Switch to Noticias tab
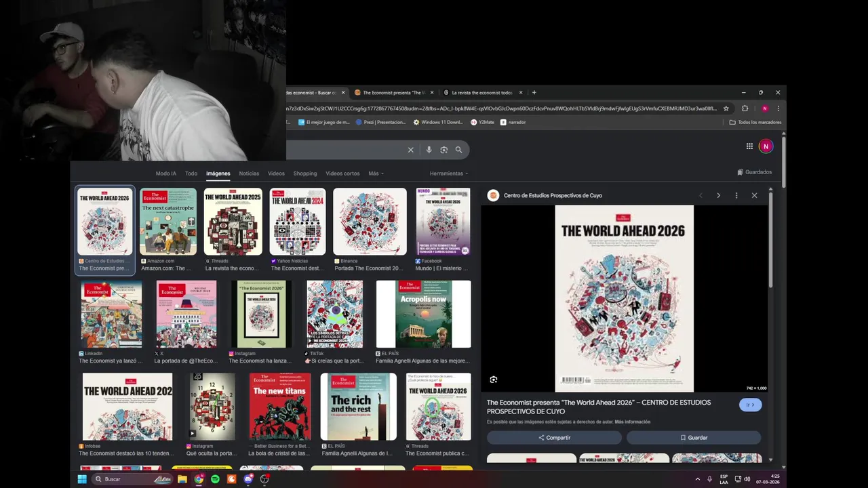Viewport: 868px width, 488px height. 249,174
